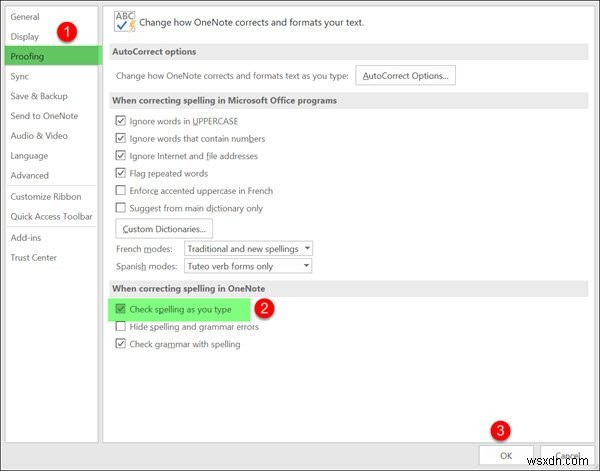
Task: Open the Display options category
Action: [x=25, y=37]
